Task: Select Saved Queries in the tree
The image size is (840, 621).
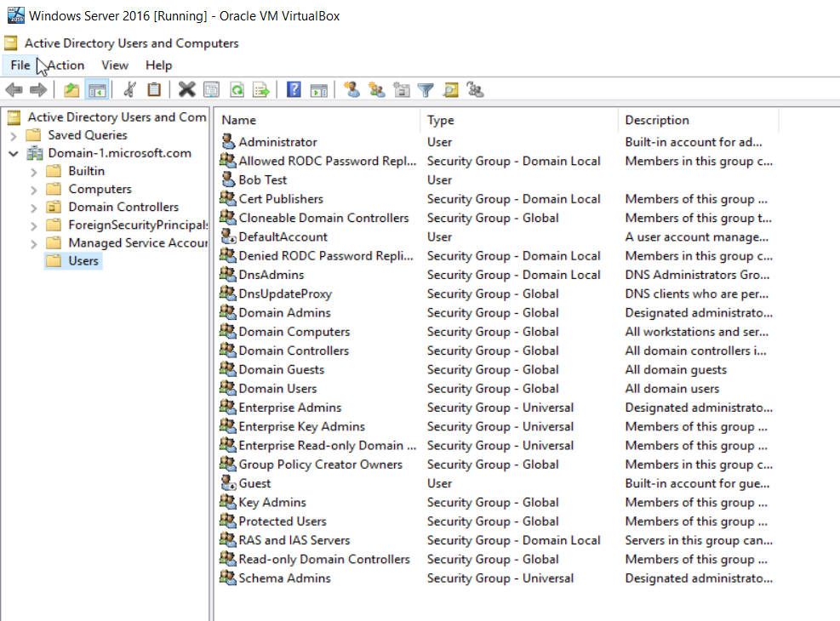Action: click(x=88, y=135)
